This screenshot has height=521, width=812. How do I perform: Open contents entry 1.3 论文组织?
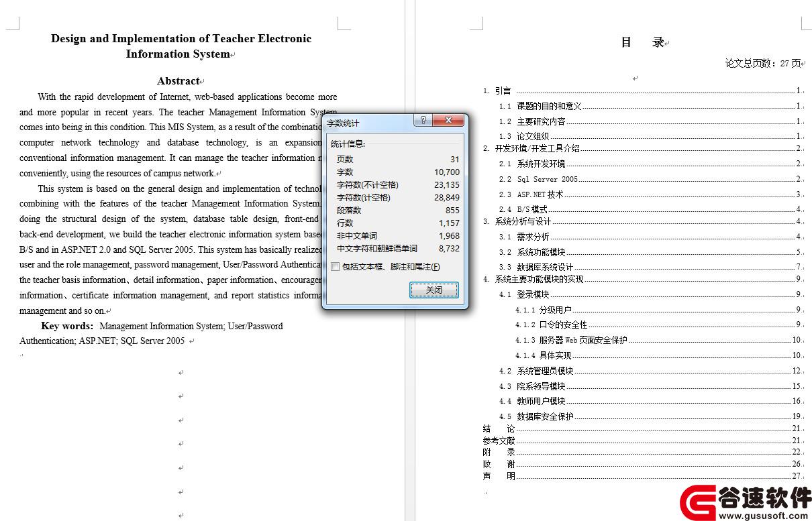tap(650, 136)
